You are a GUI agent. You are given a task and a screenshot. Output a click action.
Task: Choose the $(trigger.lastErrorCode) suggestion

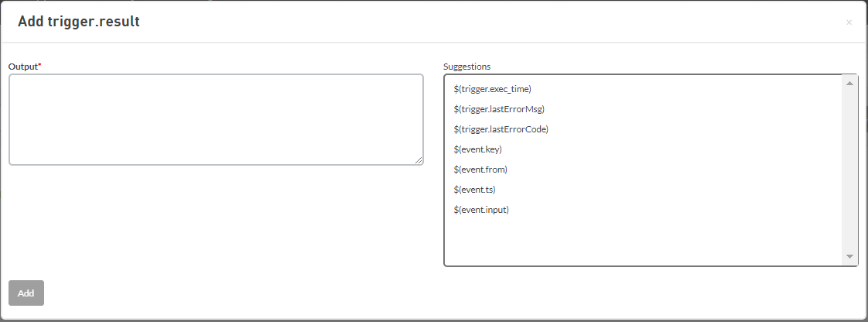[x=501, y=129]
